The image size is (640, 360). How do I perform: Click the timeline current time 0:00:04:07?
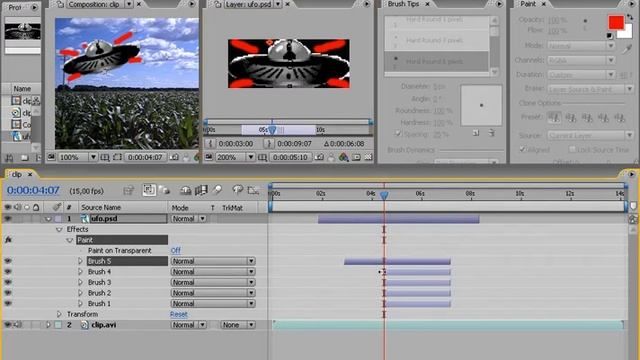[33, 190]
